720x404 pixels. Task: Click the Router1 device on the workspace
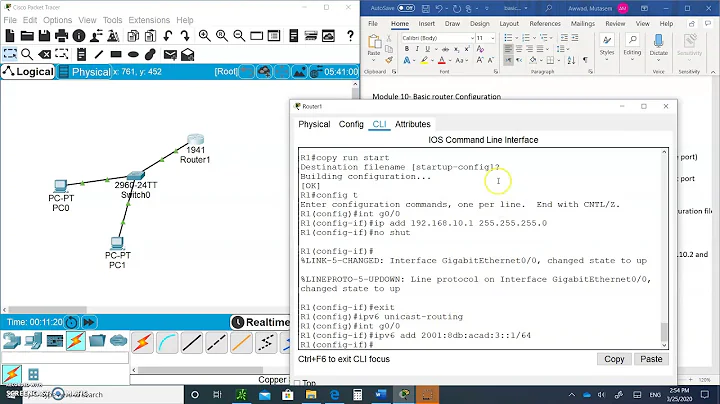click(196, 140)
